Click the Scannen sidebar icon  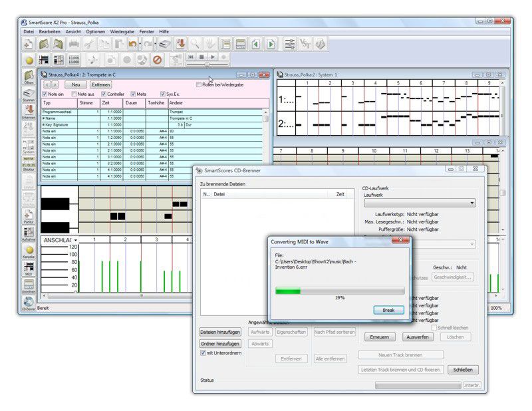point(29,95)
